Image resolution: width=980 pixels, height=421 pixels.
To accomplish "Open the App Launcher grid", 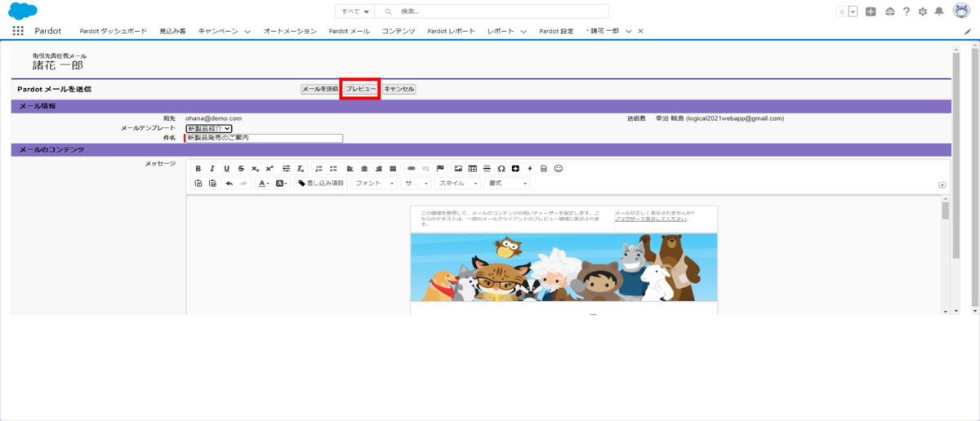I will 18,31.
